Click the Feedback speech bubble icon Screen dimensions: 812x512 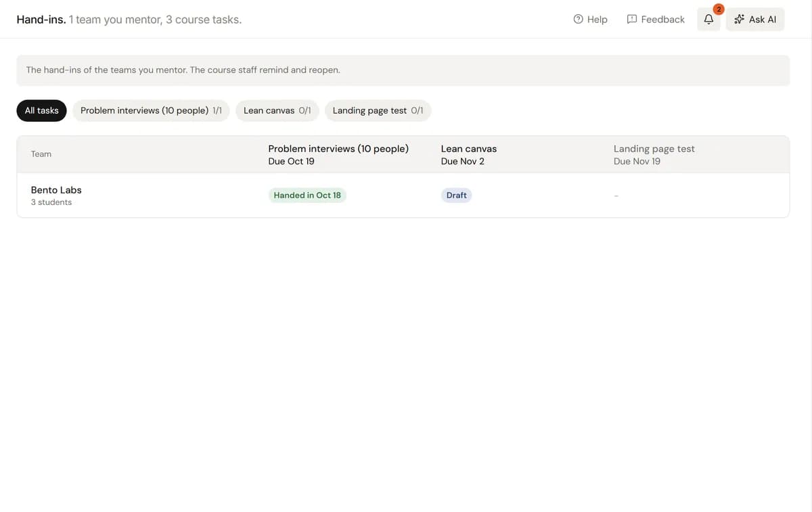[632, 19]
